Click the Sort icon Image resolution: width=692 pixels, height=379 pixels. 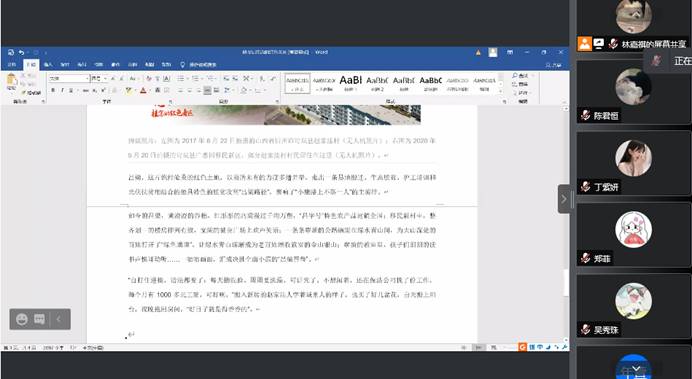click(262, 79)
